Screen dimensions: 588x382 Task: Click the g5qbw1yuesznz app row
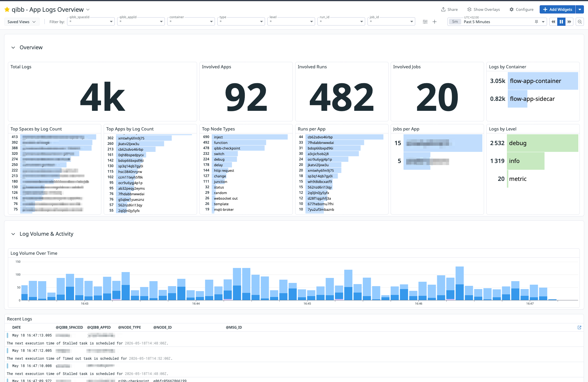pyautogui.click(x=150, y=199)
